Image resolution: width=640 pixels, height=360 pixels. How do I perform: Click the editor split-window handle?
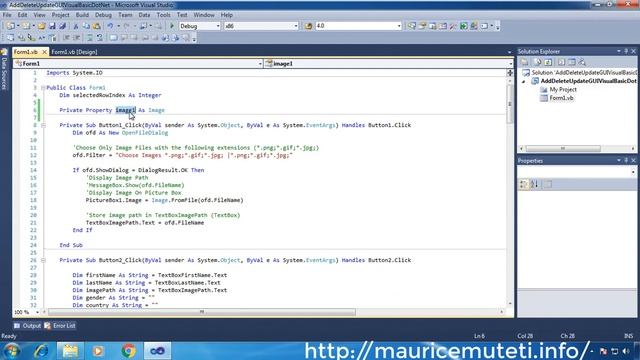coord(510,73)
